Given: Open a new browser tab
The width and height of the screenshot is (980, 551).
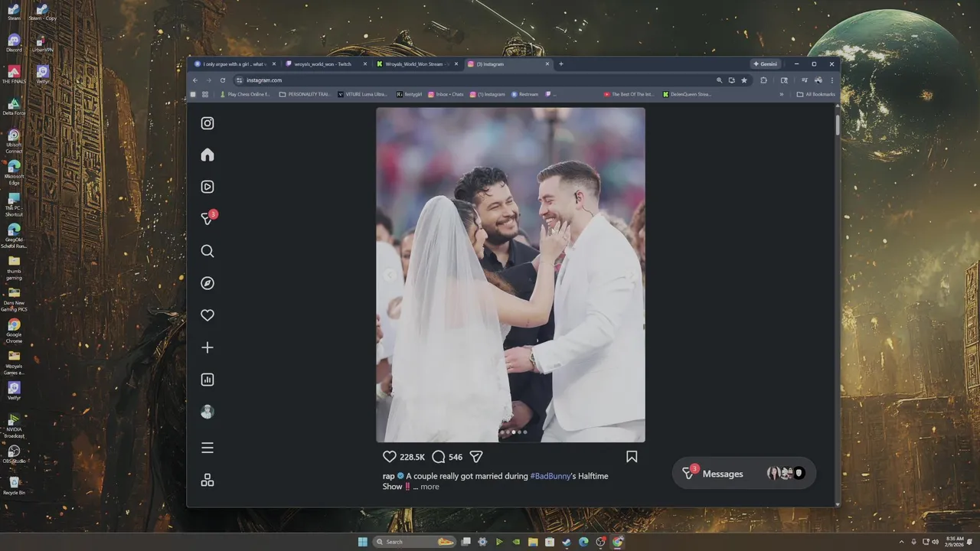Looking at the screenshot, I should coord(561,64).
